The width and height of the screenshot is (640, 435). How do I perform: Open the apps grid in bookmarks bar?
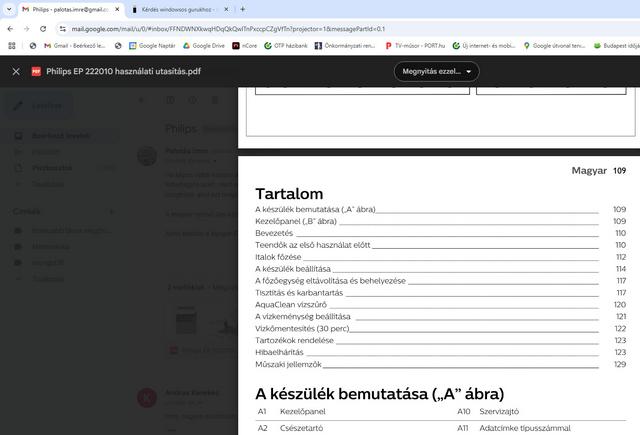[11, 45]
